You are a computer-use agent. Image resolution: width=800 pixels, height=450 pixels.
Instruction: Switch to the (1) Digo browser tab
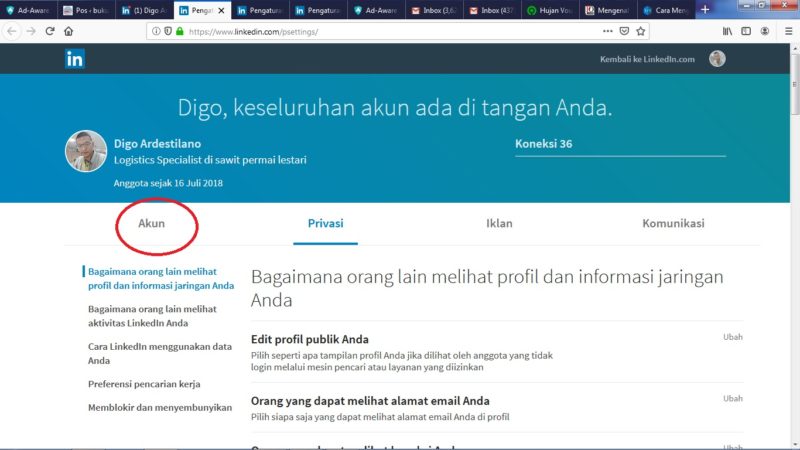click(144, 10)
